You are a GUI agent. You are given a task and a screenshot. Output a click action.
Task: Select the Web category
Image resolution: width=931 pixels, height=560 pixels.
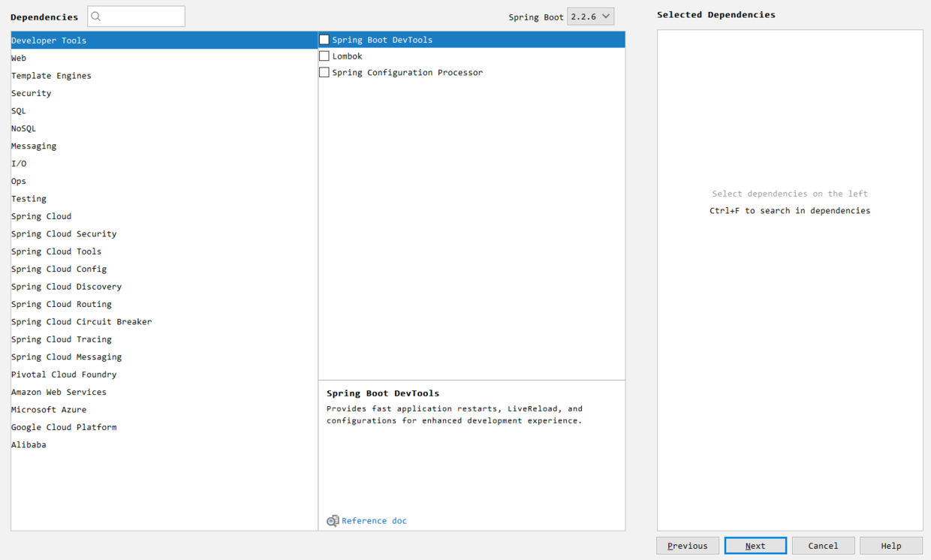pos(164,58)
